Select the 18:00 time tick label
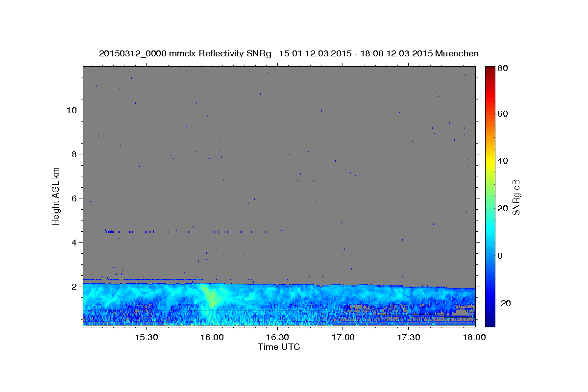The width and height of the screenshot is (588, 392). pyautogui.click(x=474, y=338)
